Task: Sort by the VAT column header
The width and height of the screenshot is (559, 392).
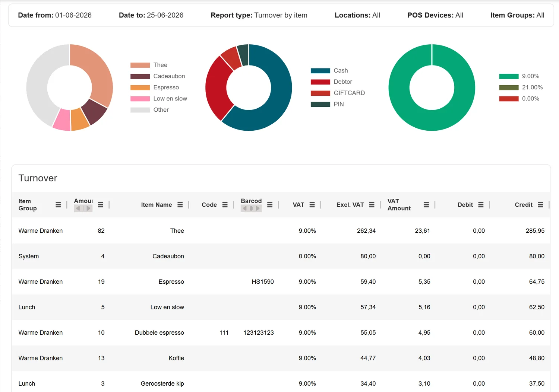Action: tap(299, 205)
